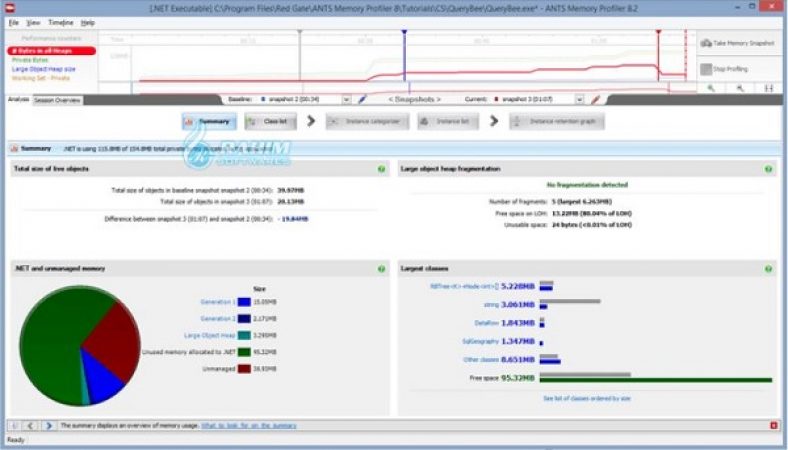Viewport: 788px width, 450px height.
Task: Switch to the Session Overview tab
Action: click(x=57, y=100)
